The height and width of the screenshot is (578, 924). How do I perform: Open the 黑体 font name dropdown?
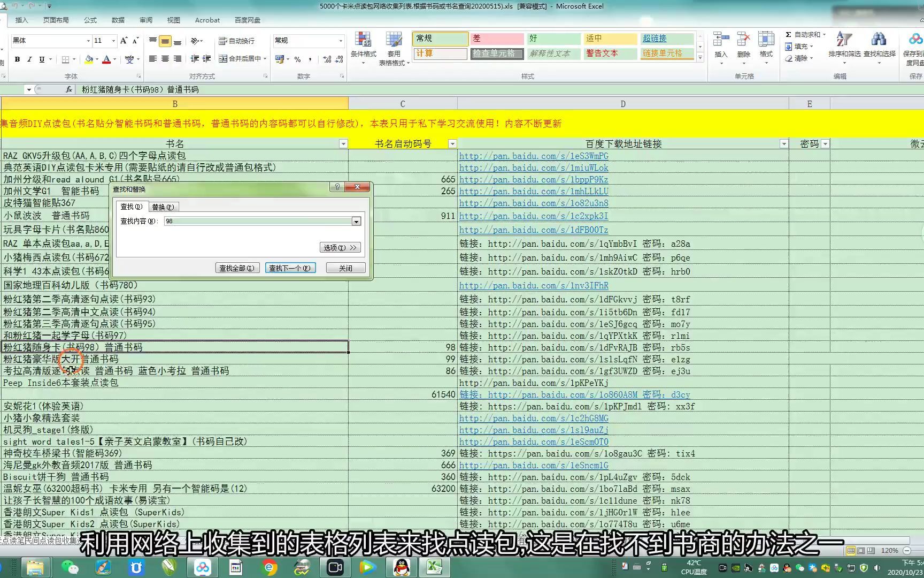(88, 41)
